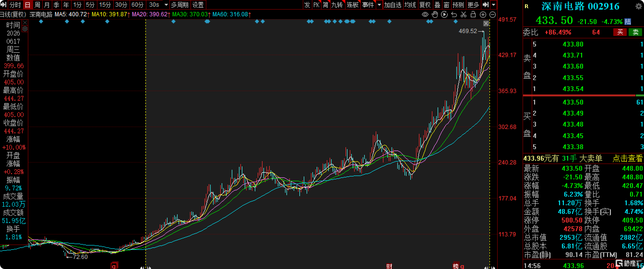The image size is (644, 269).
Task: Toggle the eye visibility icon above chart
Action: click(x=425, y=14)
